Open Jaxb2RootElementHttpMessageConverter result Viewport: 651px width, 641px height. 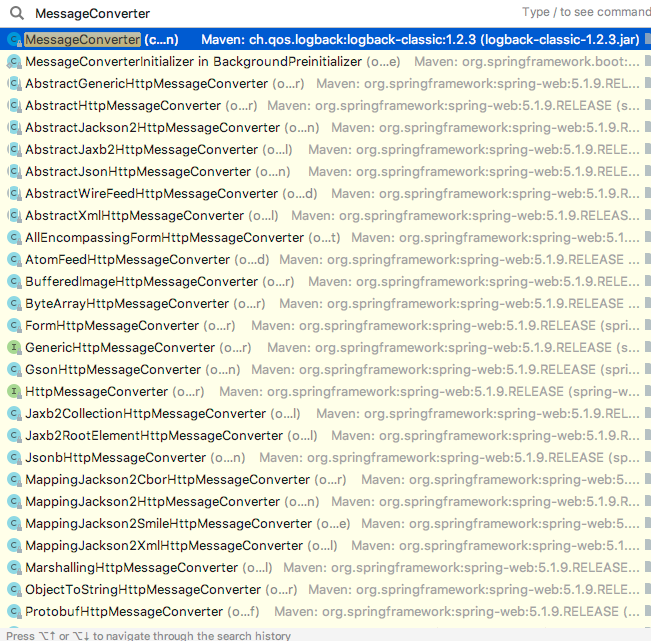326,435
